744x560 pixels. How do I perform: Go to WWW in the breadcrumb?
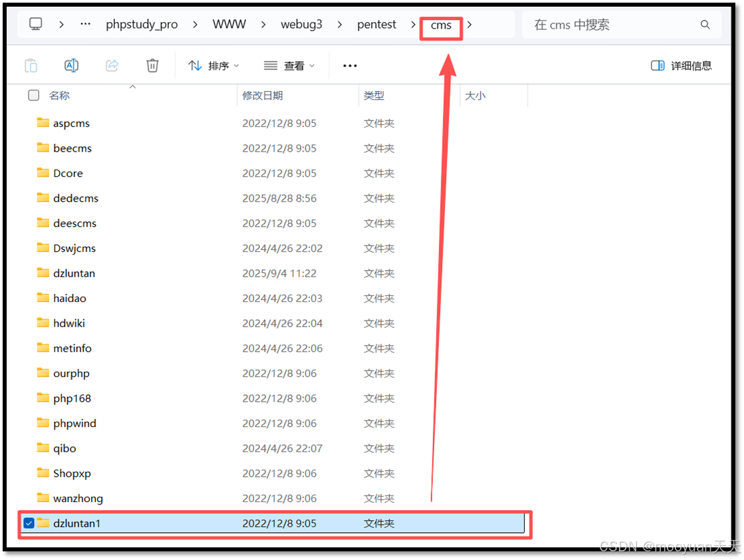[x=229, y=24]
